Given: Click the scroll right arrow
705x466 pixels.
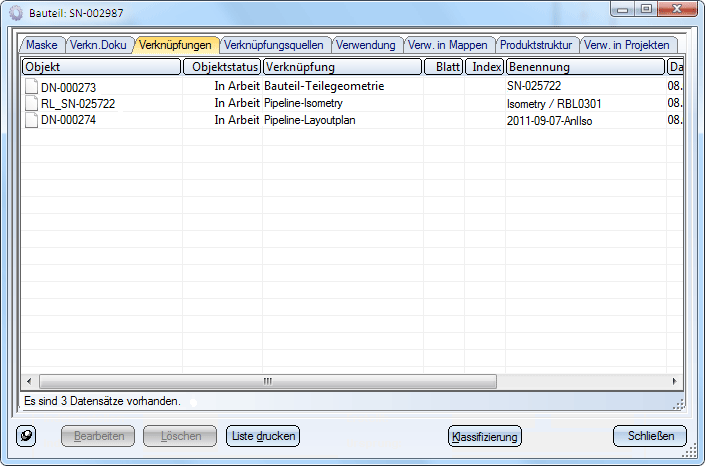Looking at the screenshot, I should [674, 381].
